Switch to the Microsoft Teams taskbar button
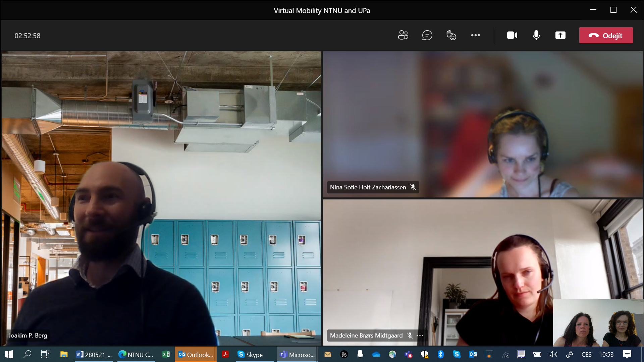This screenshot has width=644, height=362. pos(297,354)
